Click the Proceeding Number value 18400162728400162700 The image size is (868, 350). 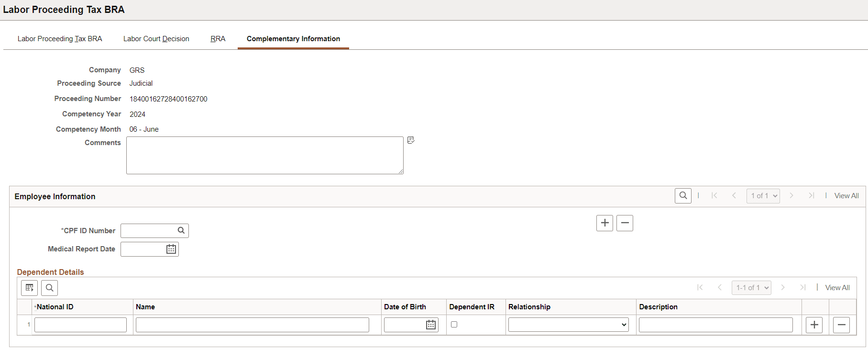(168, 99)
